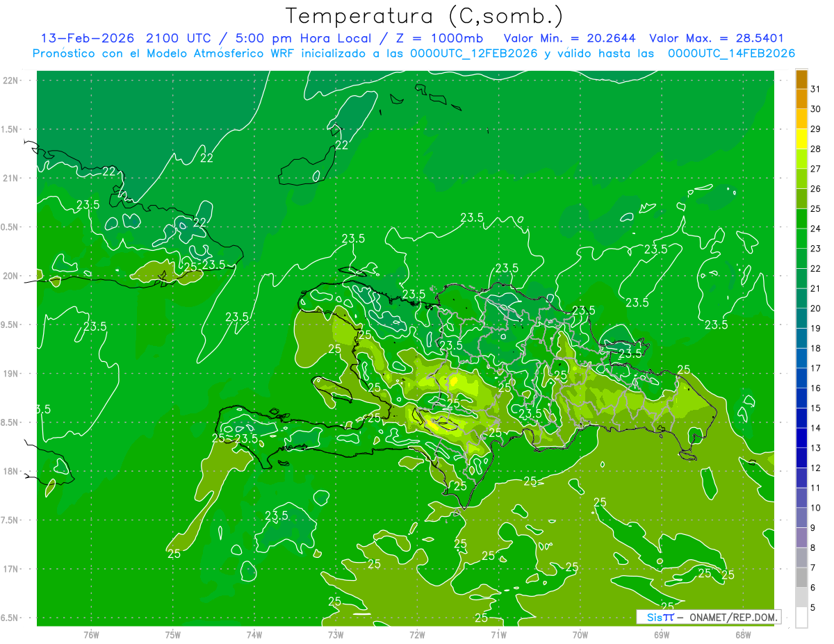Click the colorbar label 20
834x644 pixels.
tap(815, 308)
